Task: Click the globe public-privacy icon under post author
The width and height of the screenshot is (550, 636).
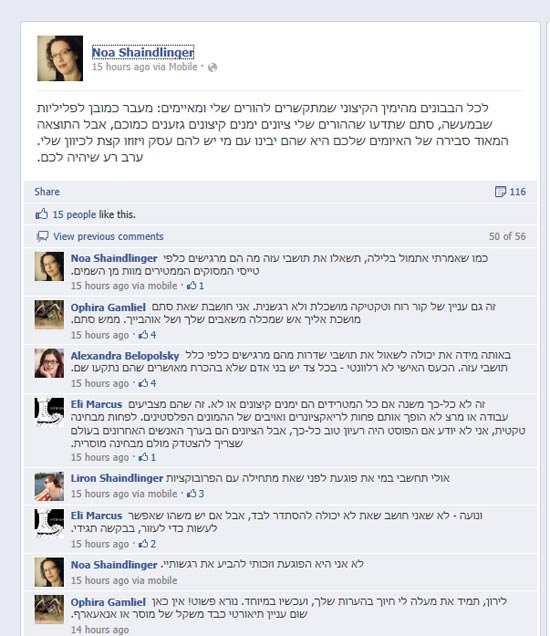Action: pyautogui.click(x=212, y=67)
